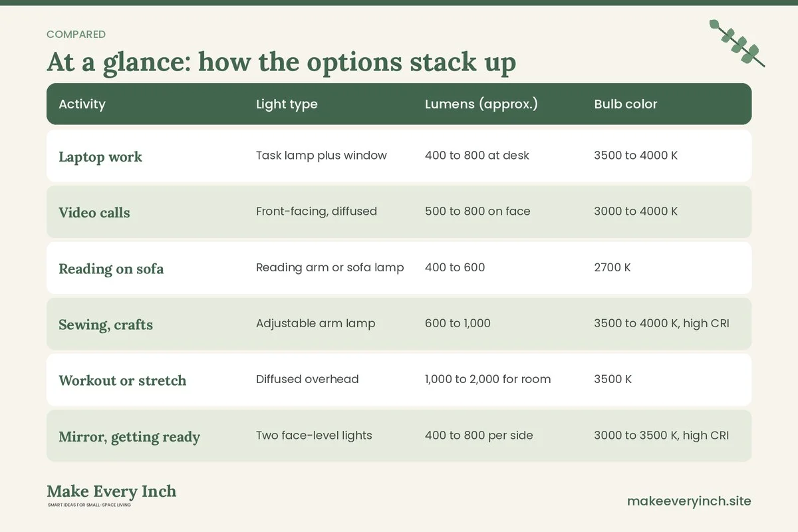Image resolution: width=798 pixels, height=532 pixels.
Task: Select the heading "At a glance: how the options stack up"
Action: pos(281,62)
